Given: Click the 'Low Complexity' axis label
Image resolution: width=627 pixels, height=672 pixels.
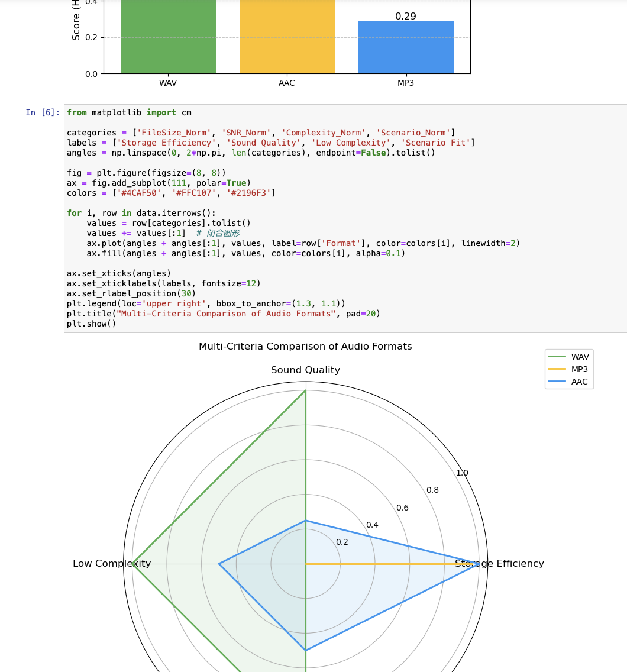Looking at the screenshot, I should point(112,563).
